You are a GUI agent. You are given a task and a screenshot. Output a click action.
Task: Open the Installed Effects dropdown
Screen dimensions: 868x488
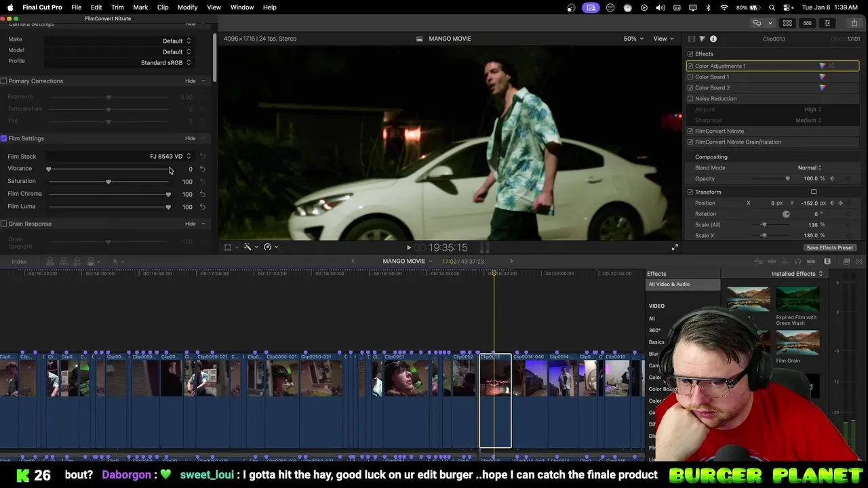797,274
